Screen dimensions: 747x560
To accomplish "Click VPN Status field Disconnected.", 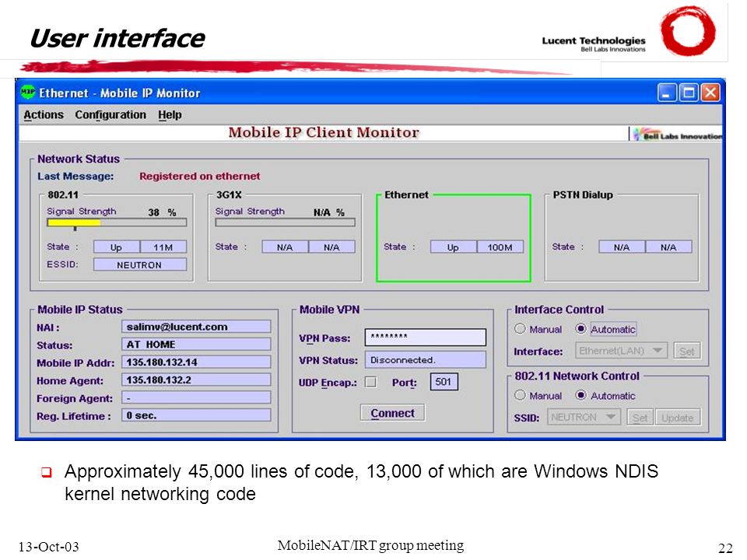I will [426, 360].
